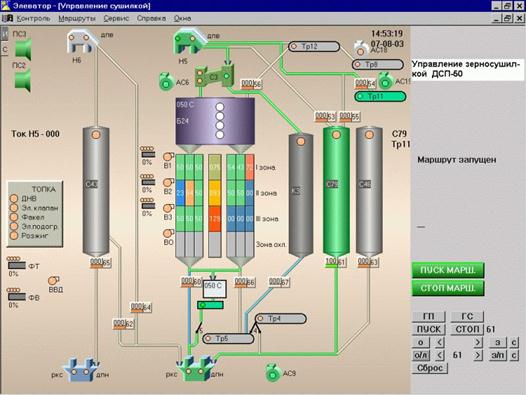Toggle the Факел indicator lamp
This screenshot has height=395, width=526.
pyautogui.click(x=14, y=217)
